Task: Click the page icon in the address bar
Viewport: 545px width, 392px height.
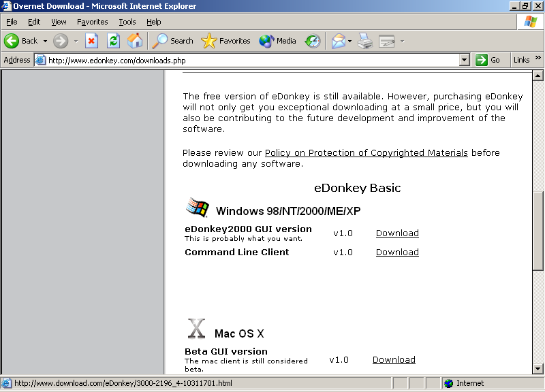Action: coord(41,60)
